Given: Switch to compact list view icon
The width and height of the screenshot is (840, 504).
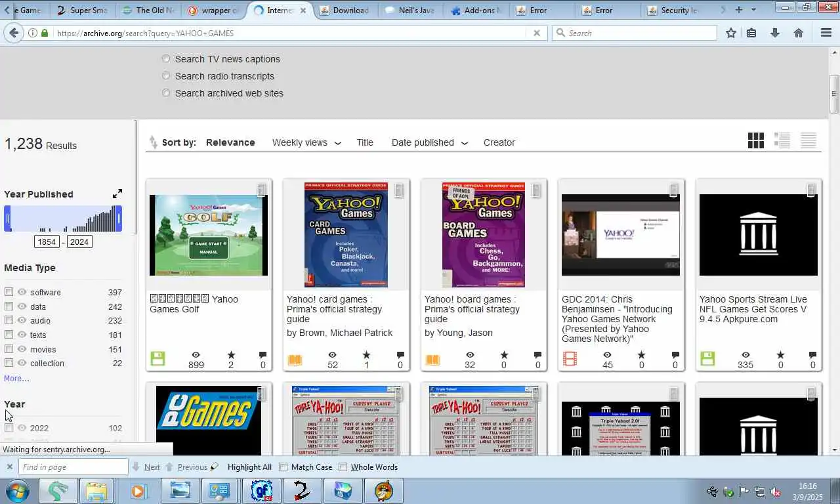Looking at the screenshot, I should tap(808, 140).
